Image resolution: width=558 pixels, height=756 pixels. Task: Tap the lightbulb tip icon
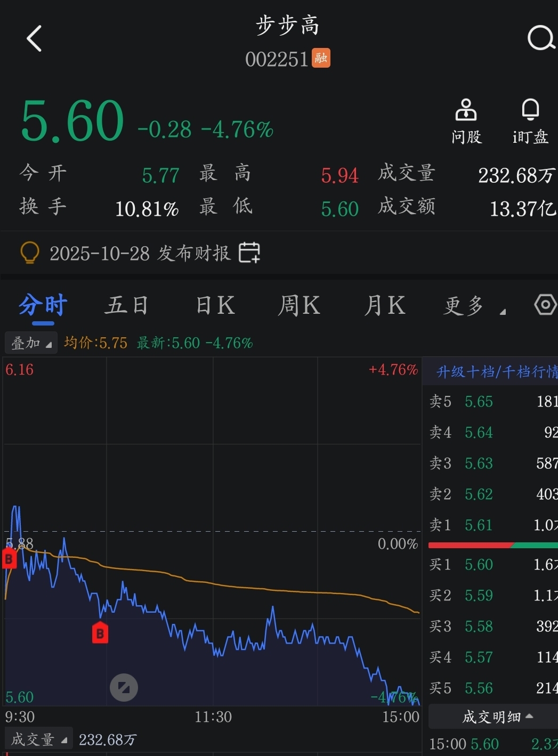(30, 253)
